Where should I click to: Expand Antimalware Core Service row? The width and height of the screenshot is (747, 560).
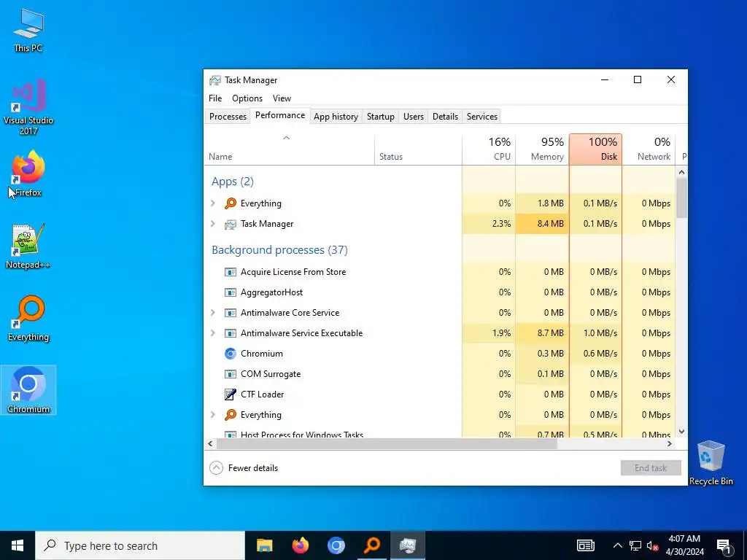213,313
